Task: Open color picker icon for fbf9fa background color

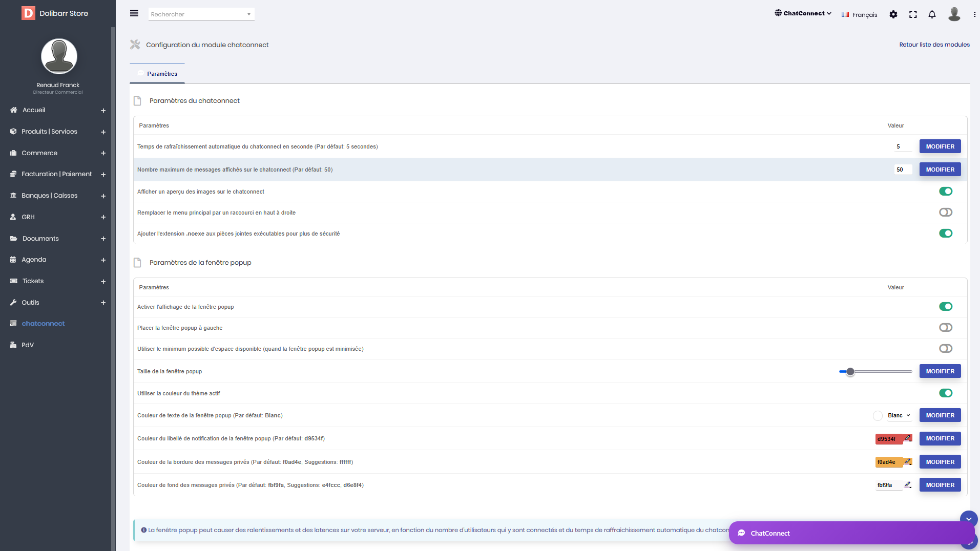Action: [908, 484]
